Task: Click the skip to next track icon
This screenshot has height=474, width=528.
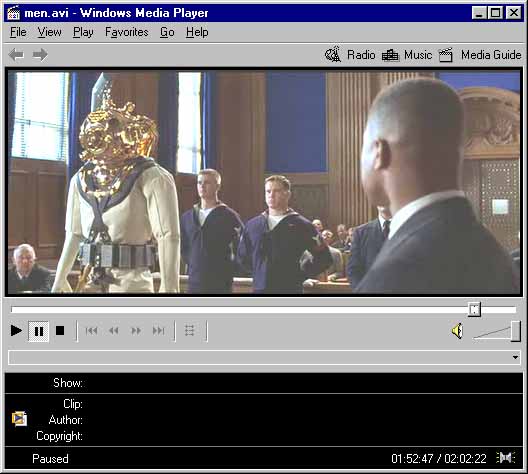Action: coord(159,331)
